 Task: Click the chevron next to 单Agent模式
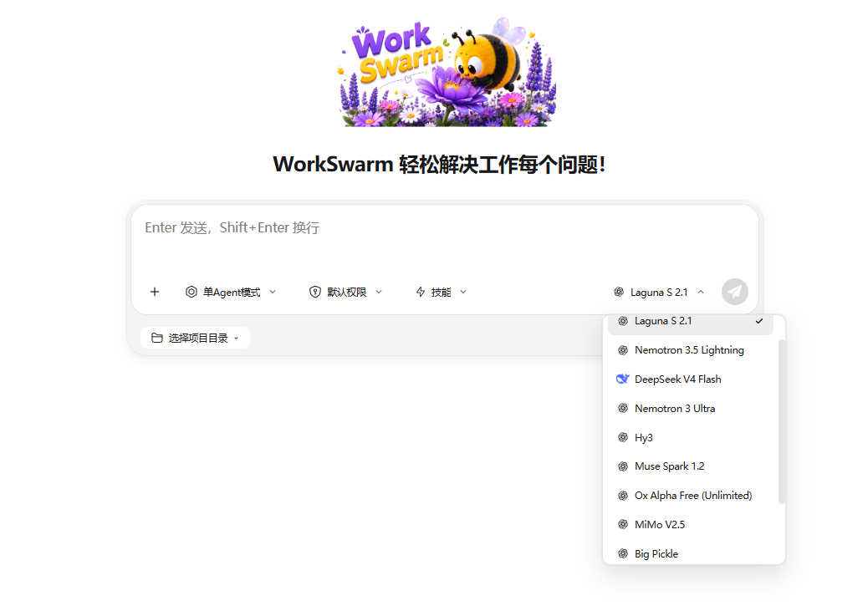273,292
